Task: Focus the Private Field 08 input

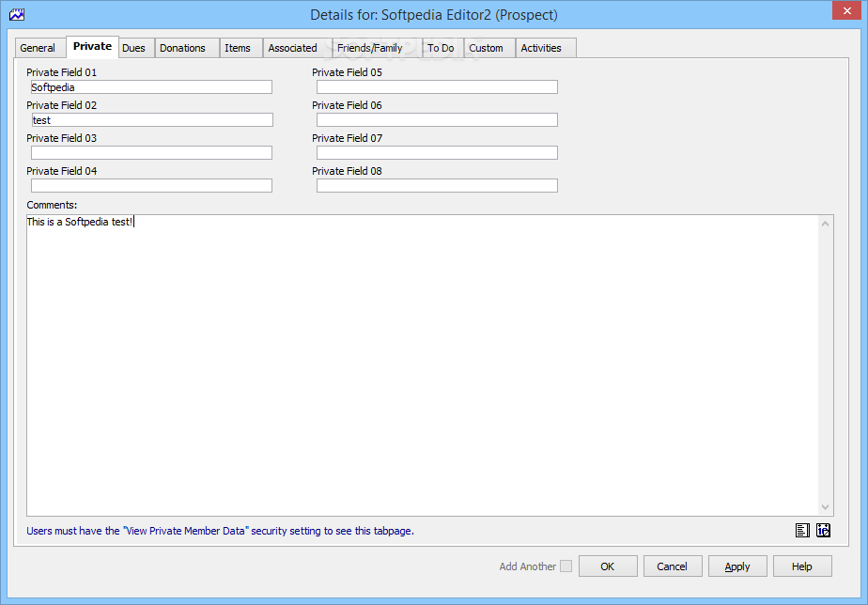Action: point(438,185)
